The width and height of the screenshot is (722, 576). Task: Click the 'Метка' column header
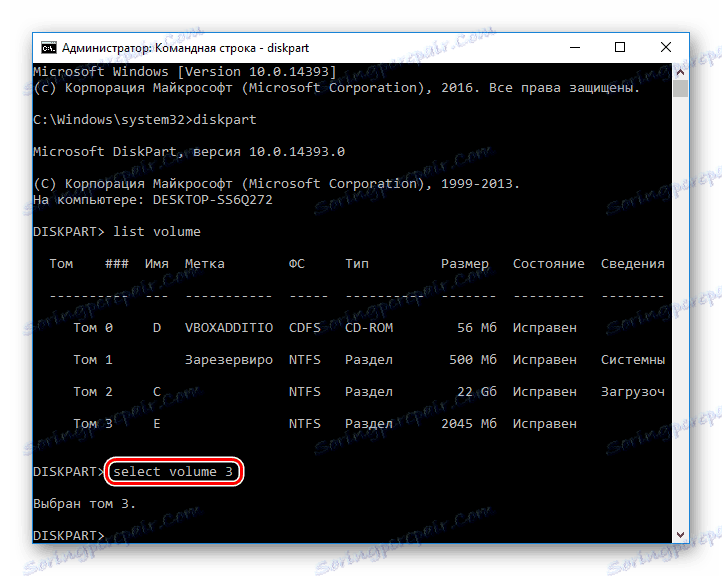click(204, 264)
